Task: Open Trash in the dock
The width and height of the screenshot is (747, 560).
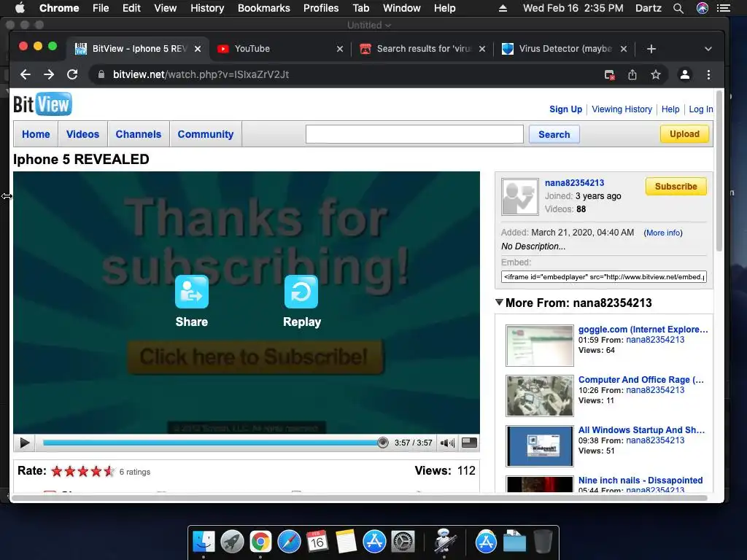Action: (543, 542)
